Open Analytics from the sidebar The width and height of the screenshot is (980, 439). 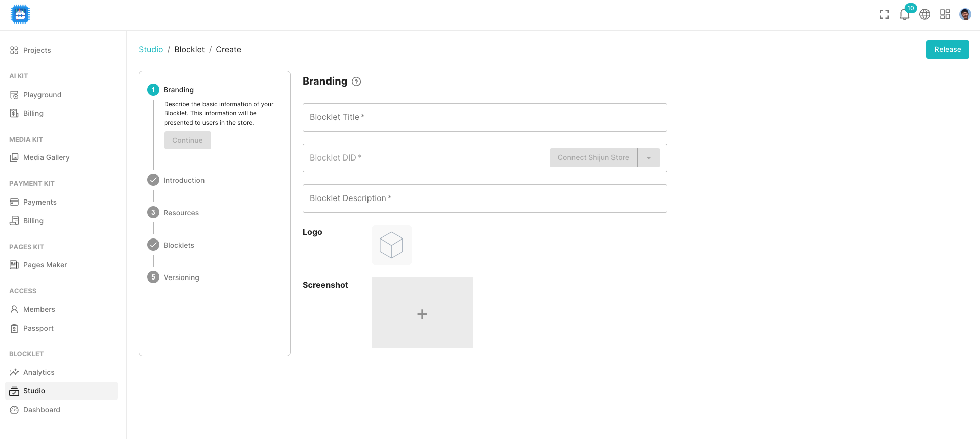[38, 372]
